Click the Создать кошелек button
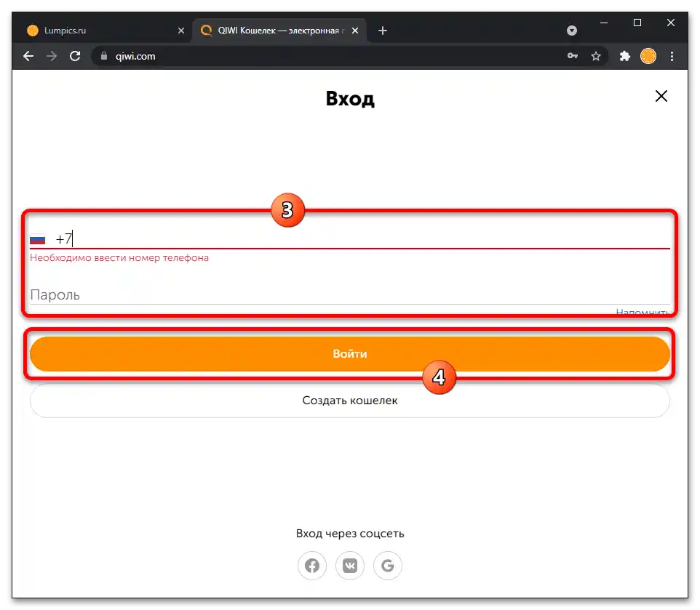 click(350, 401)
